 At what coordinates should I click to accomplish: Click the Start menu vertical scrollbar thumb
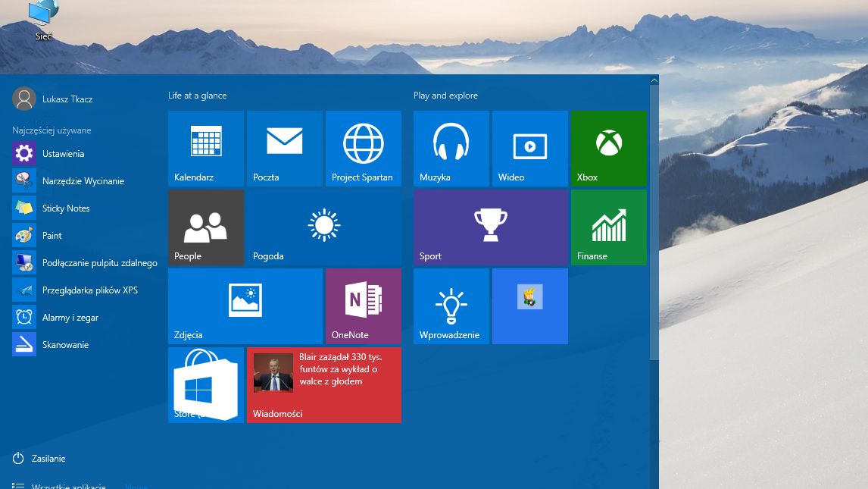(654, 221)
